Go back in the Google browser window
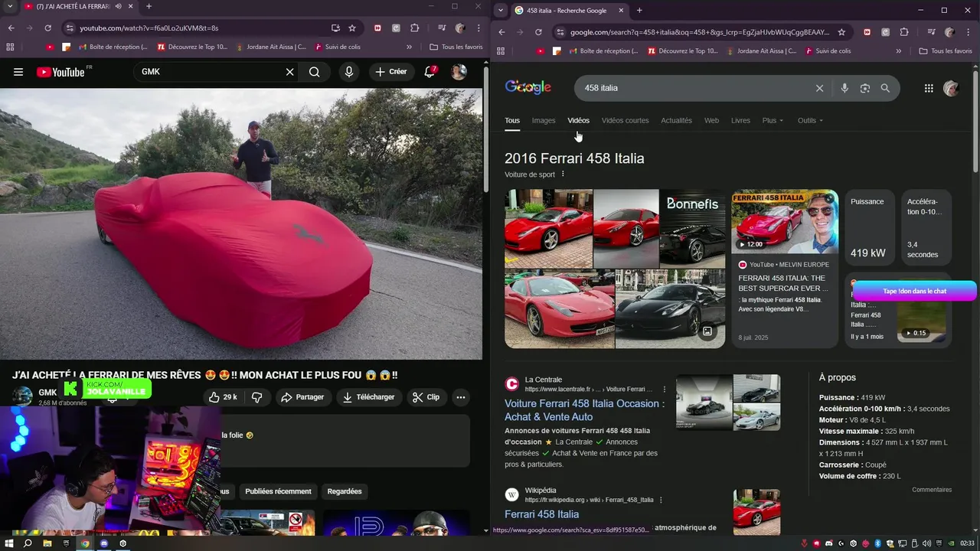The width and height of the screenshot is (980, 551). pyautogui.click(x=501, y=32)
